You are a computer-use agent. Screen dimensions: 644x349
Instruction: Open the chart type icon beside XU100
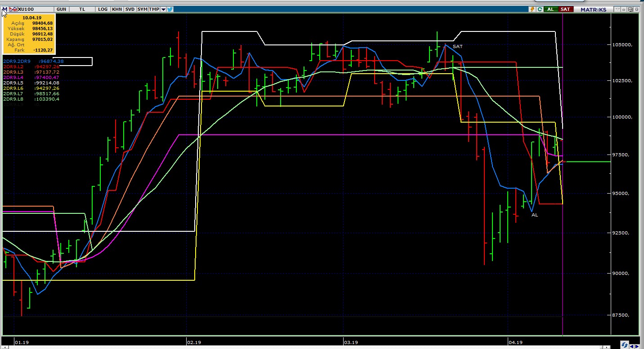pyautogui.click(x=13, y=9)
